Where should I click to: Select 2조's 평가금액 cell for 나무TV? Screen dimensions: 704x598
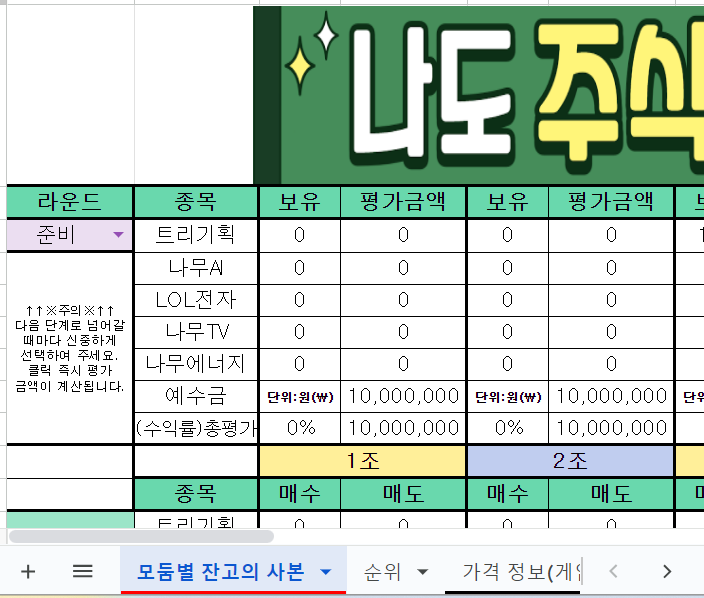[611, 332]
